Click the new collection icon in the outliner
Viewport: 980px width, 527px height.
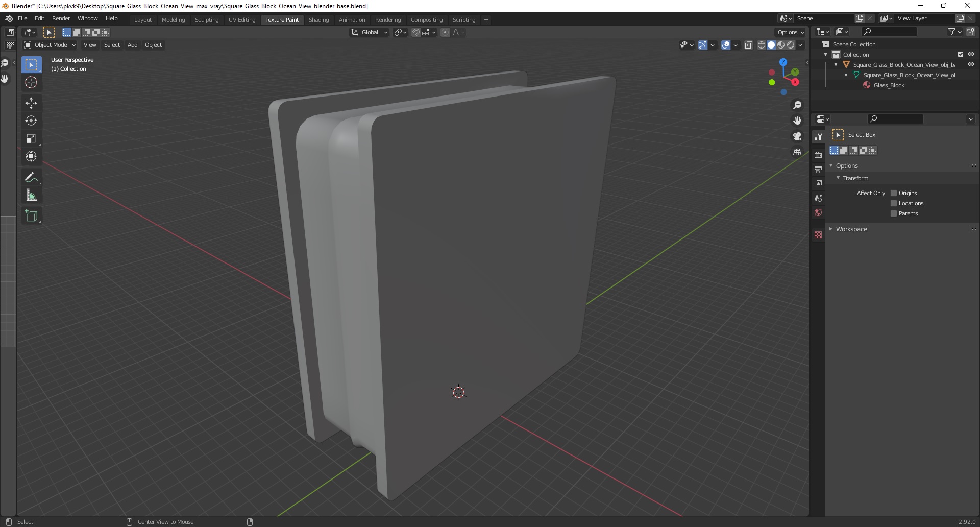click(x=970, y=32)
